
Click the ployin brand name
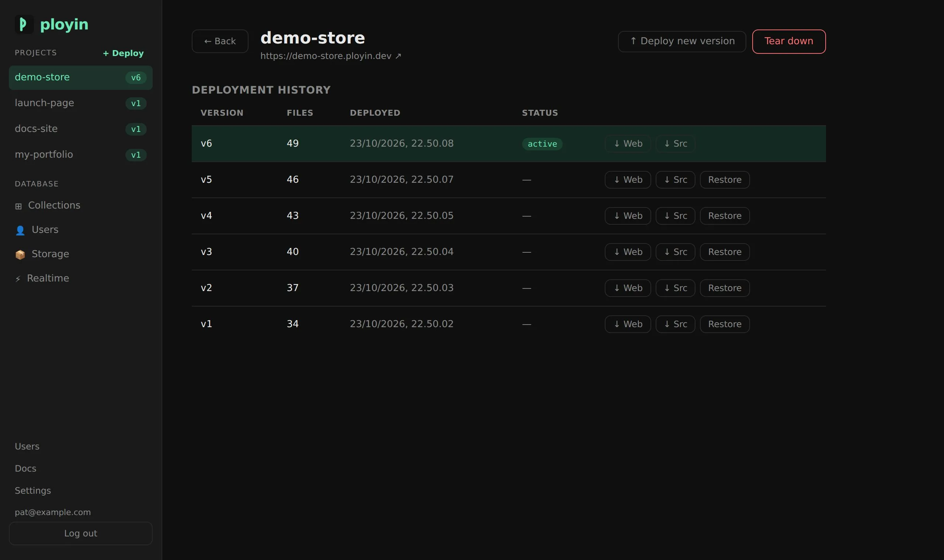pos(64,25)
